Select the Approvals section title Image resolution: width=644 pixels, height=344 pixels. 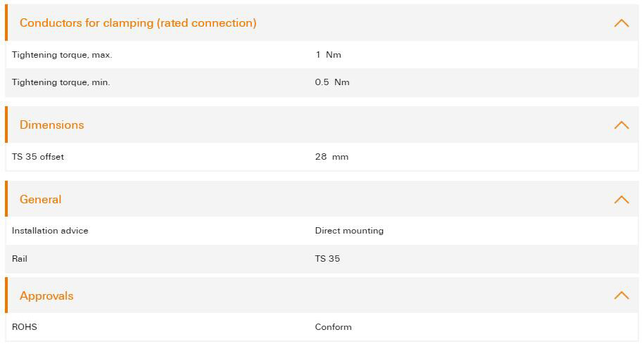[46, 296]
